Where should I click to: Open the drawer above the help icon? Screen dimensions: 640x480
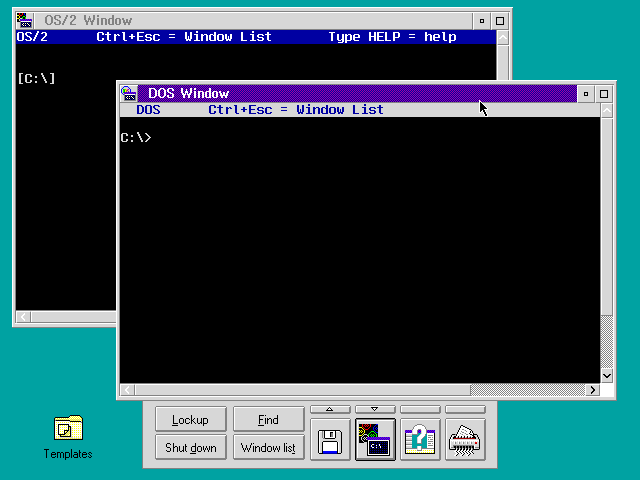(420, 409)
